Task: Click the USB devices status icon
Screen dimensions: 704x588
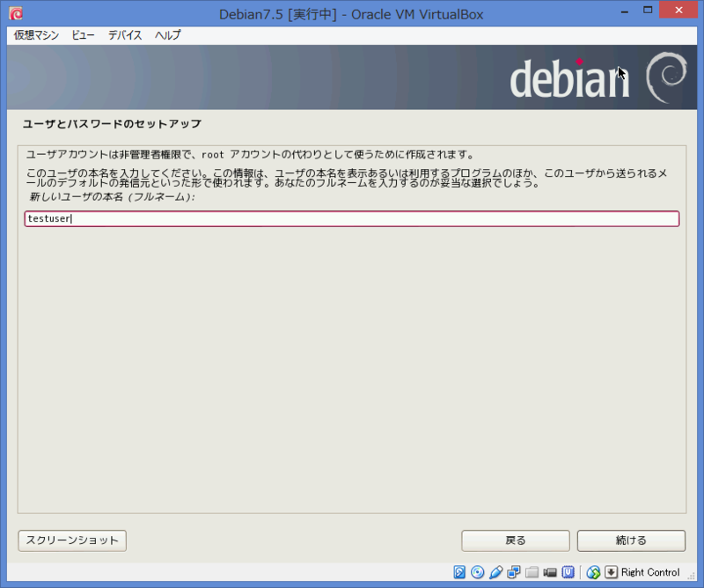Action: pos(495,572)
